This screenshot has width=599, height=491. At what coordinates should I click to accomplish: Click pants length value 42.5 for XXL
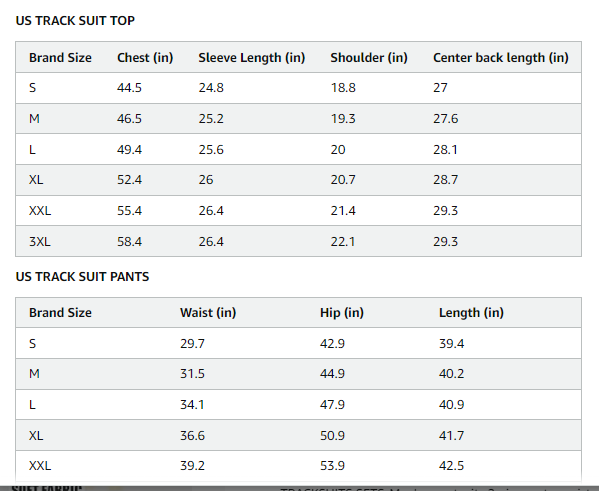click(x=452, y=466)
